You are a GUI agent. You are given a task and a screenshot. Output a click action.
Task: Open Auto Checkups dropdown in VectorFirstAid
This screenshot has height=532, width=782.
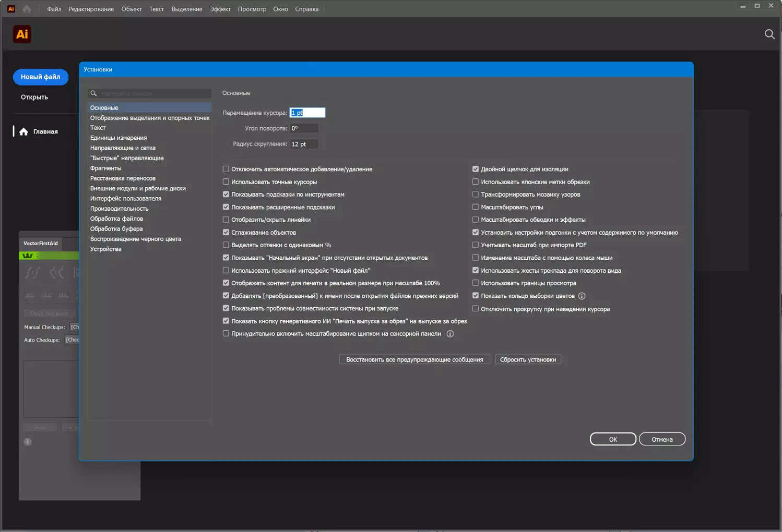(x=72, y=340)
